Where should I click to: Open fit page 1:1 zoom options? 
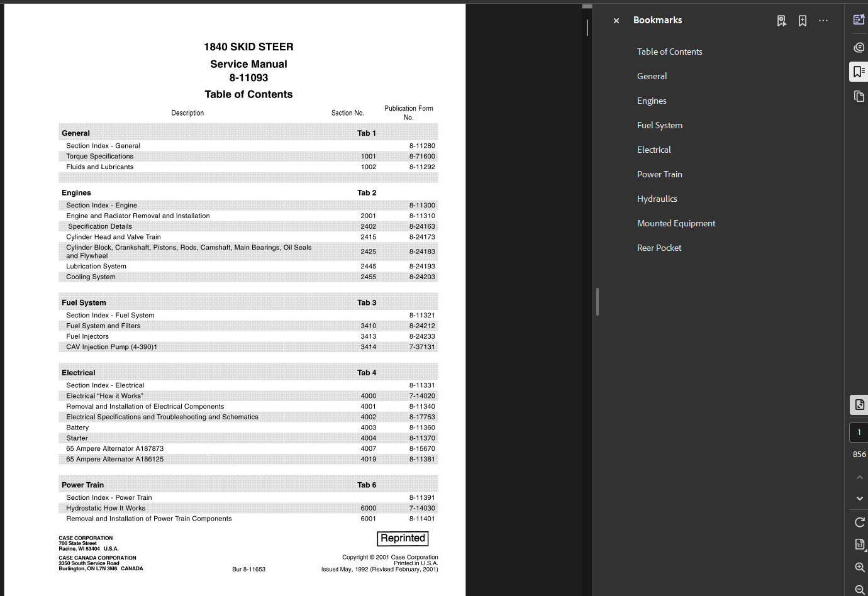[860, 544]
